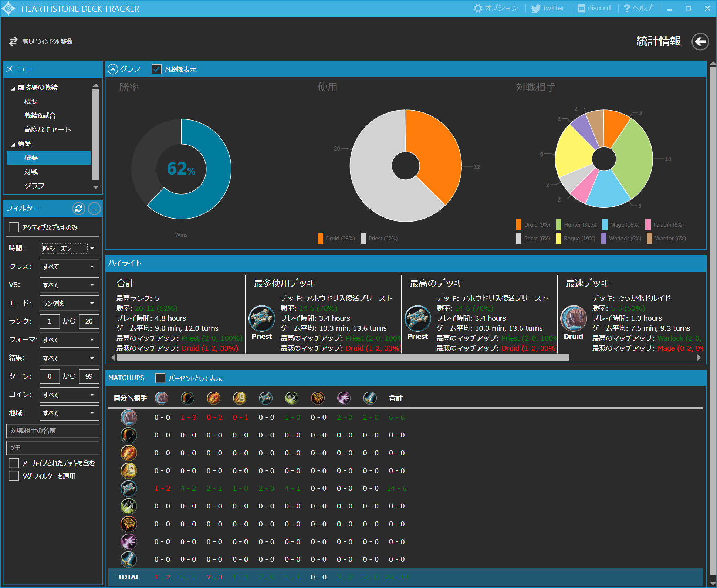Image resolution: width=717 pixels, height=588 pixels.
Task: Click the Druid class icon in matchup header
Action: pyautogui.click(x=162, y=398)
